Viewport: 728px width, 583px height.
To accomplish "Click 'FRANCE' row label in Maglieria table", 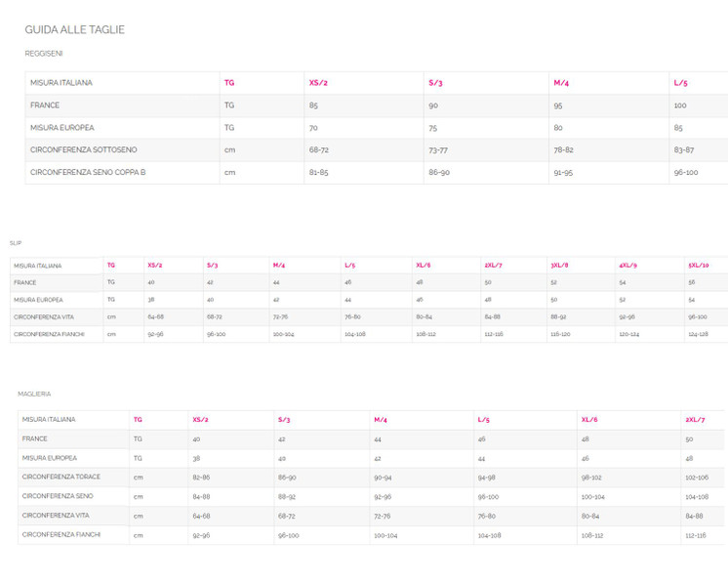I will (x=34, y=438).
